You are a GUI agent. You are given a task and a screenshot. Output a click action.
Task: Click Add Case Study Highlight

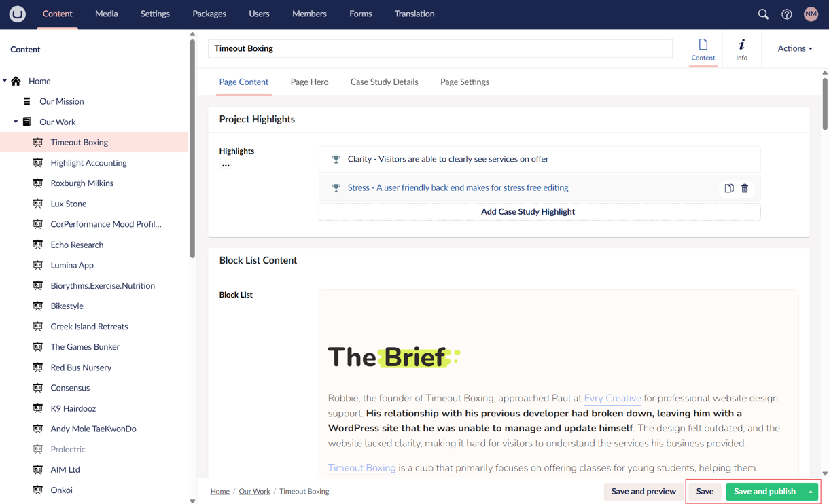tap(528, 211)
